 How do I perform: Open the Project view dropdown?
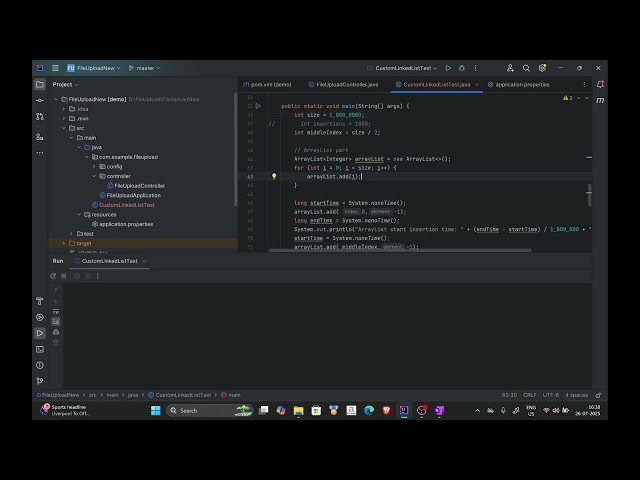[65, 84]
